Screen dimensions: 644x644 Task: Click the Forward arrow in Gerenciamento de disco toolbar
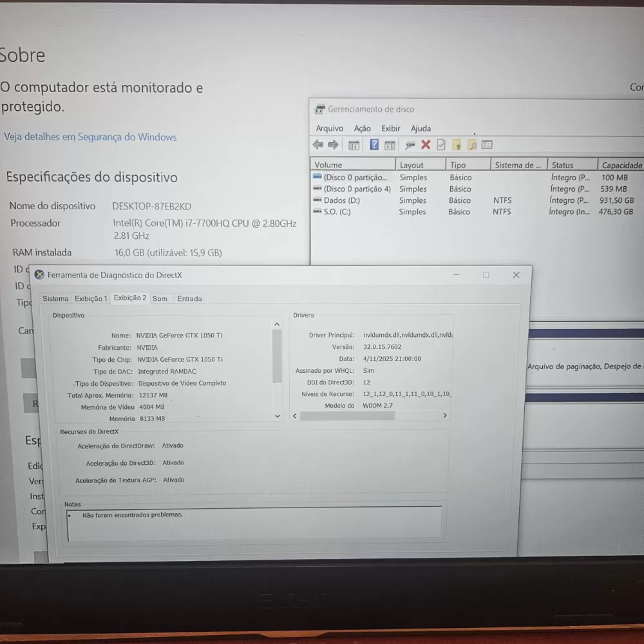click(333, 144)
